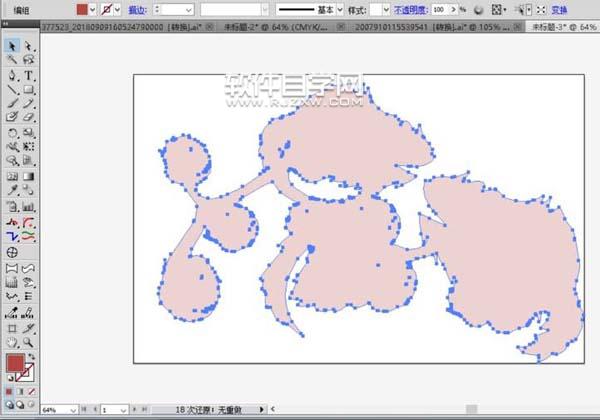This screenshot has height=420, width=600.
Task: Select the Pencil tool
Action: [28, 103]
